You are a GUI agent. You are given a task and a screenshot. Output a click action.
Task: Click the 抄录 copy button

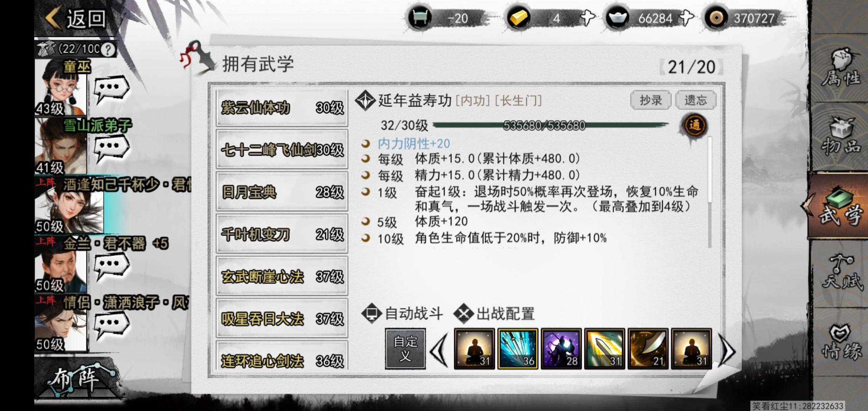pos(651,100)
